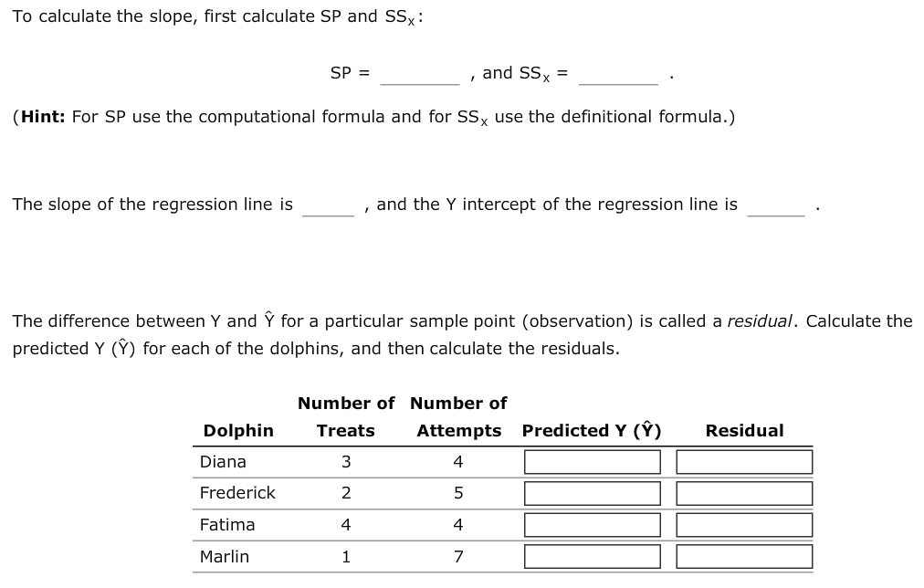
Task: Select Frederick's Predicted Y input box
Action: tap(591, 493)
